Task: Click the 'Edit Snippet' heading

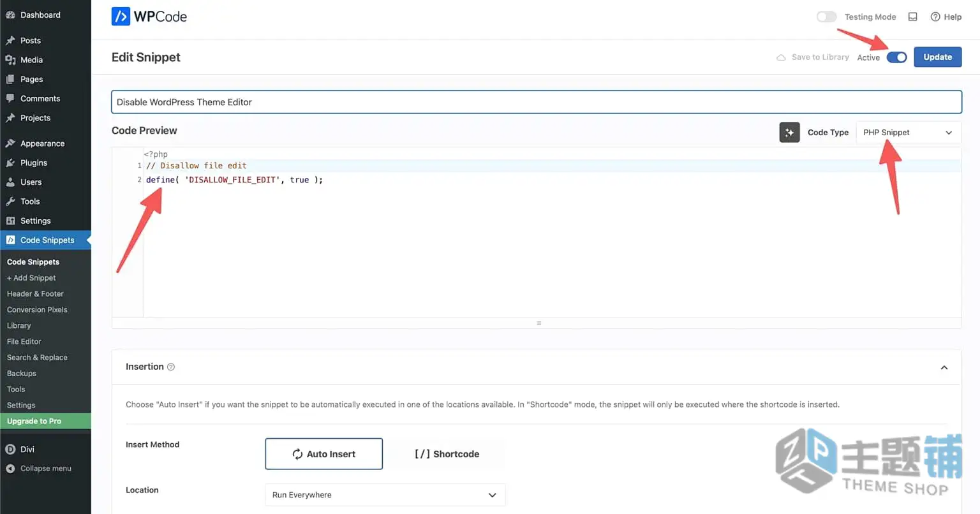Action: point(146,57)
